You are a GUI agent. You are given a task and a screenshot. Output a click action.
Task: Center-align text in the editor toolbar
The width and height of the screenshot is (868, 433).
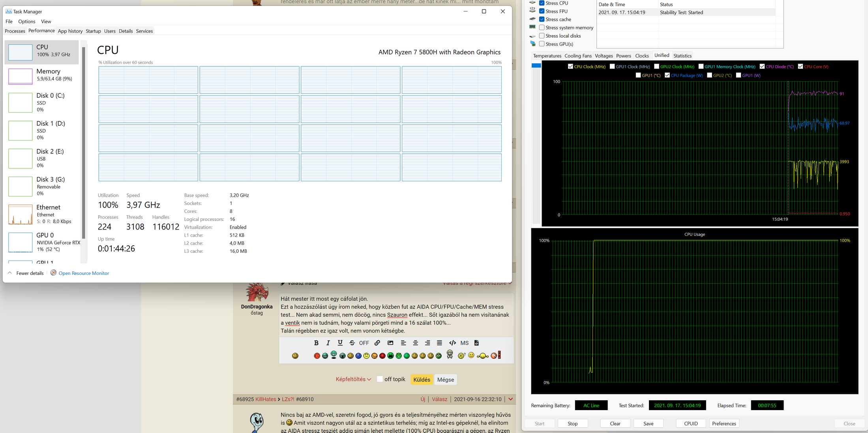(x=415, y=343)
